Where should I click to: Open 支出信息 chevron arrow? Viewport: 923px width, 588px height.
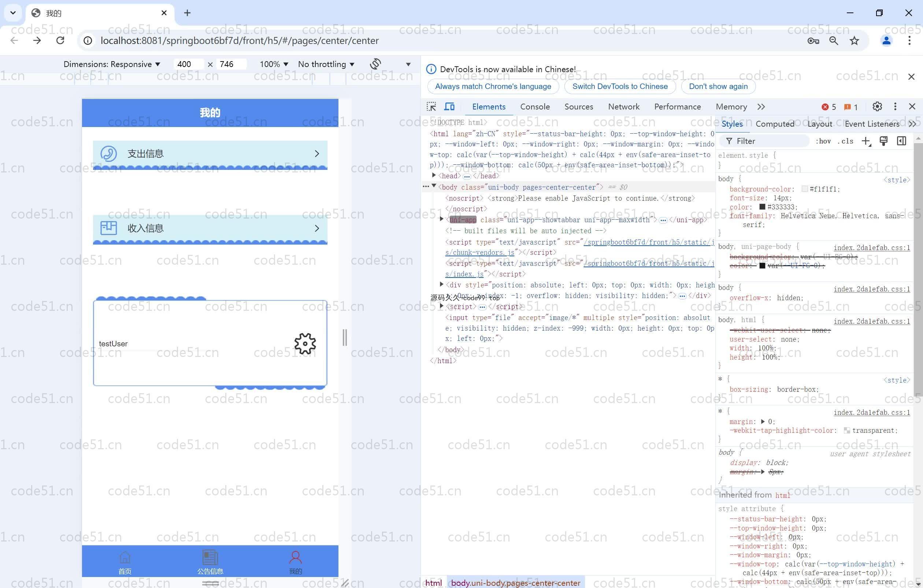pyautogui.click(x=316, y=154)
